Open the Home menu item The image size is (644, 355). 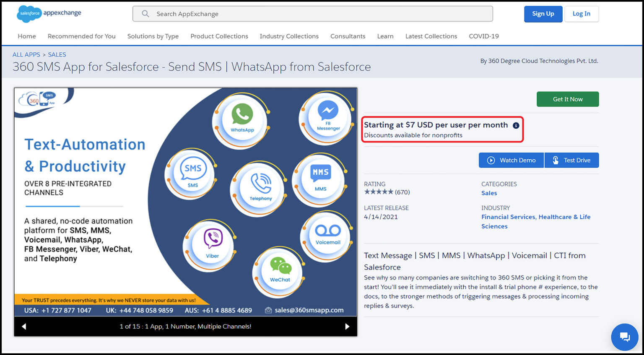pyautogui.click(x=27, y=36)
